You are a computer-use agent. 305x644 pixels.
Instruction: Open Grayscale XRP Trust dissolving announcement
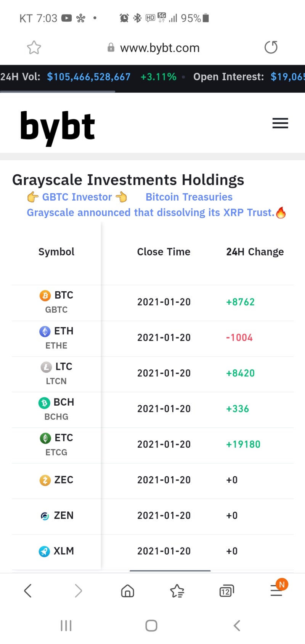click(x=151, y=213)
